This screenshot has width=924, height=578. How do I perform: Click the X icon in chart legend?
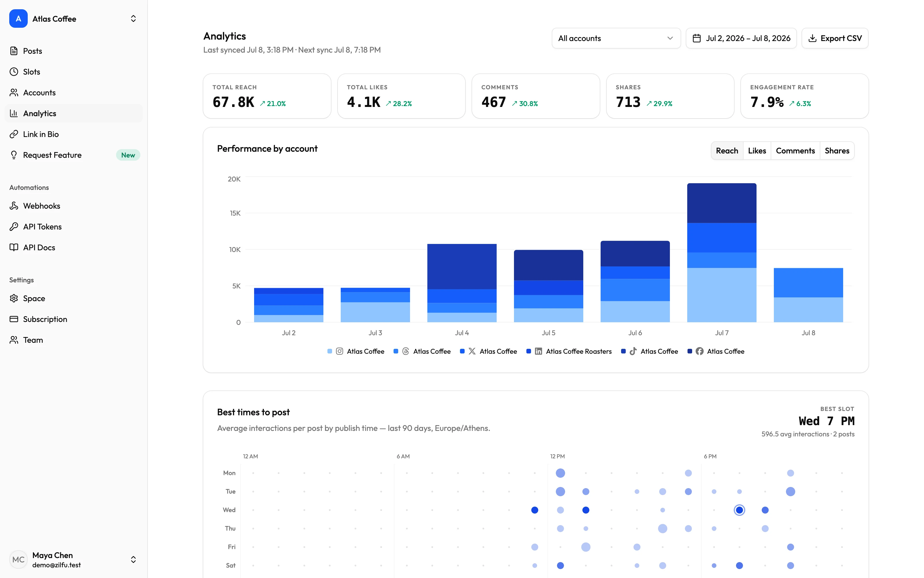pos(472,351)
